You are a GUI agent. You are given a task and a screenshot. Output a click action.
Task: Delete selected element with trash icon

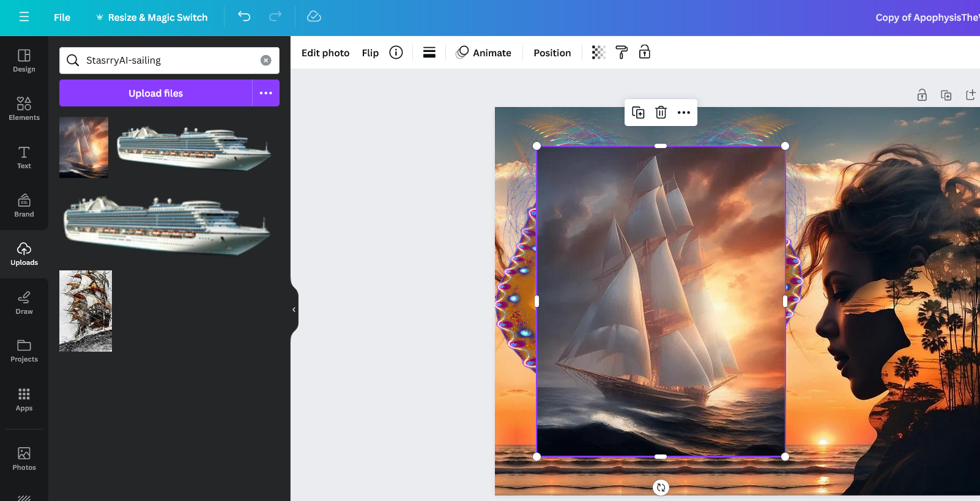pyautogui.click(x=661, y=113)
